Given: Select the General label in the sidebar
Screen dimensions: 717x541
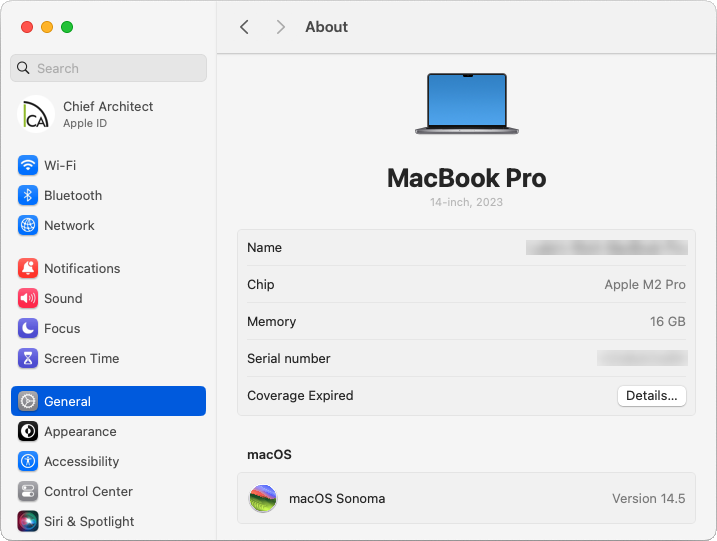Looking at the screenshot, I should click(67, 401).
